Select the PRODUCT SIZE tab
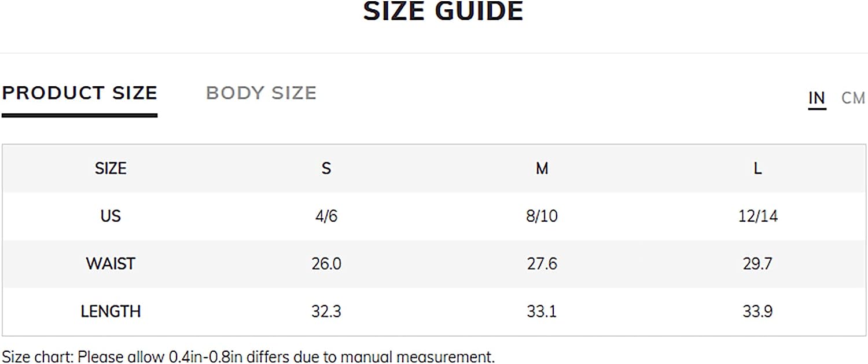Image resolution: width=868 pixels, height=364 pixels. (79, 93)
